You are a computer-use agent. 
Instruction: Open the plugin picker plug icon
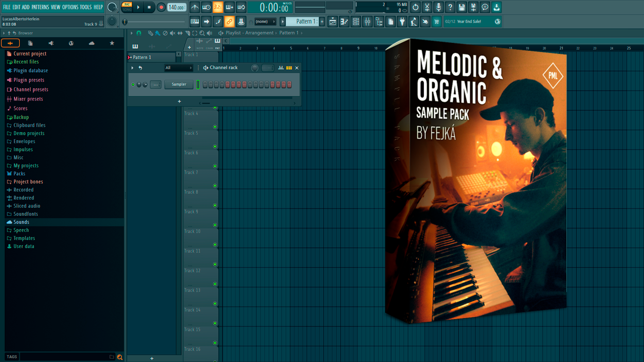(x=402, y=21)
